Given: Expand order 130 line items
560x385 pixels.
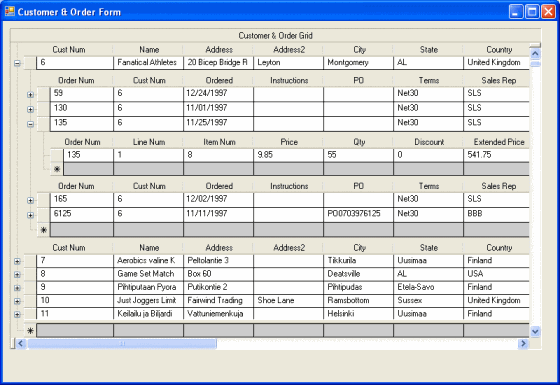Looking at the screenshot, I should pos(30,109).
